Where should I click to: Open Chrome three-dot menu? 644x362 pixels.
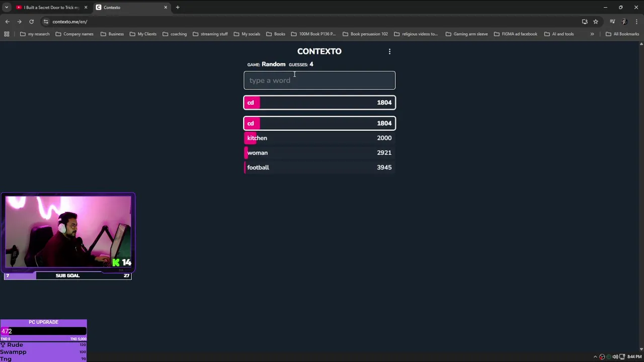pos(636,22)
